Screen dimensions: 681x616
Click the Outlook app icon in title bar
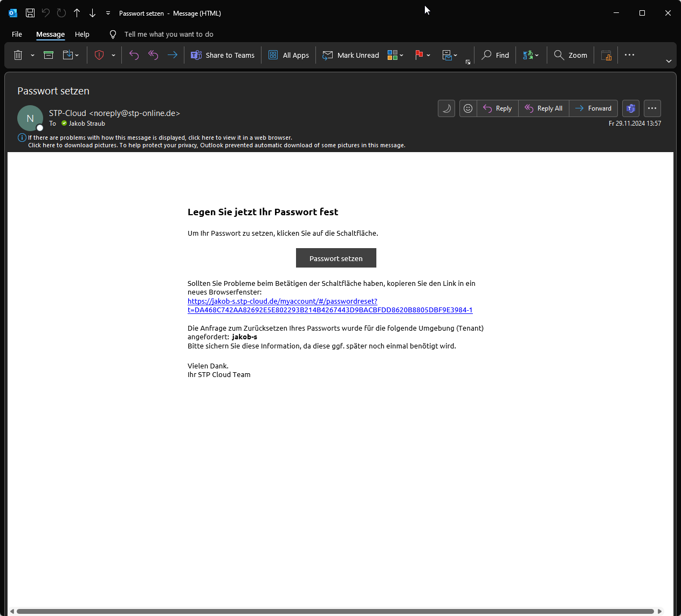(13, 13)
